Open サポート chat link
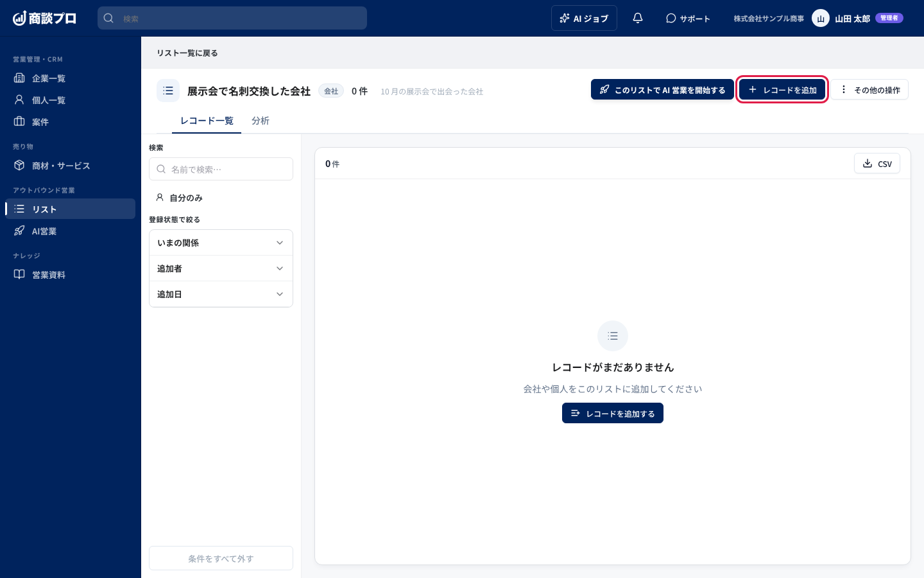This screenshot has height=578, width=924. 688,18
